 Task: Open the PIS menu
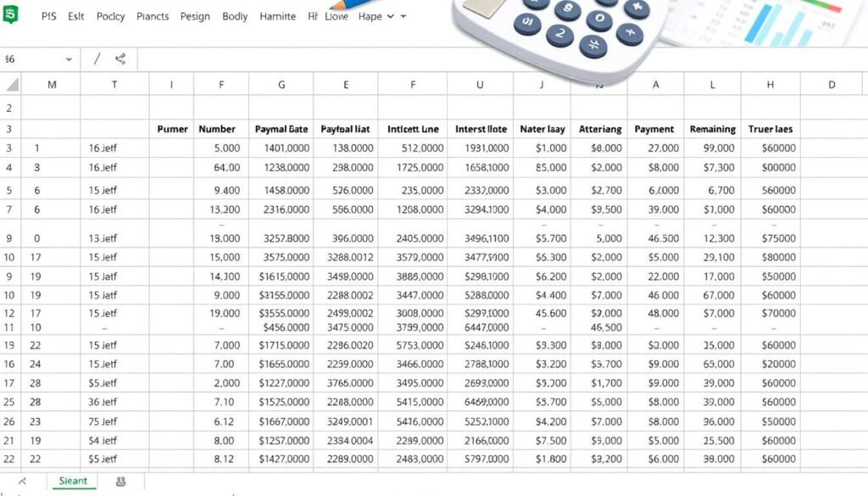click(x=48, y=16)
